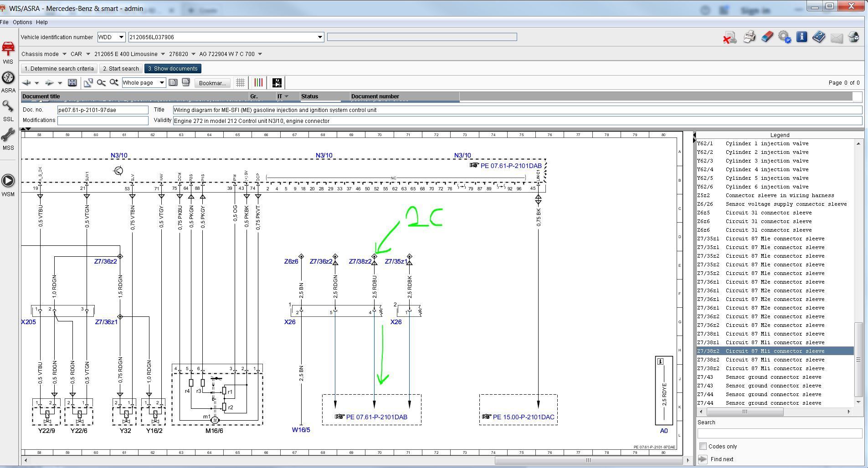Click the Find next button
The height and width of the screenshot is (468, 868).
[722, 459]
